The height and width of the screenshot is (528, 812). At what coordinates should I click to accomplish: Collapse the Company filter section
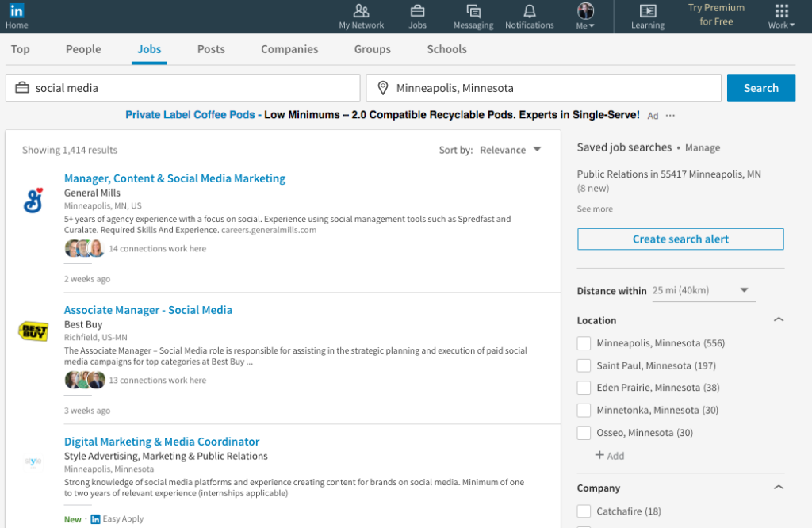coord(779,488)
